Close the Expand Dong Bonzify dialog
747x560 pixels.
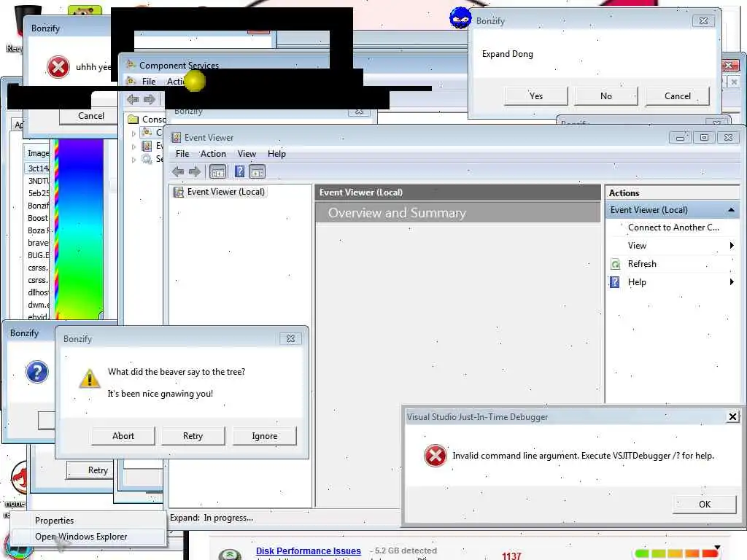point(703,21)
